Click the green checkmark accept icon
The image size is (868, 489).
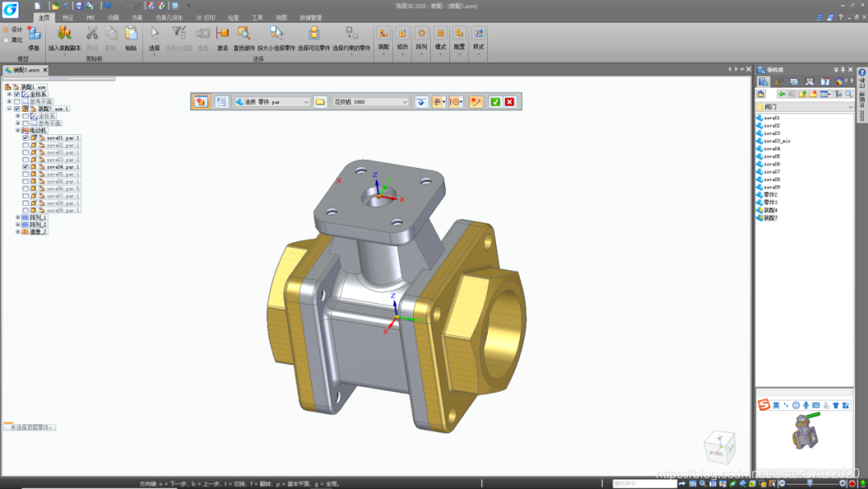(495, 102)
